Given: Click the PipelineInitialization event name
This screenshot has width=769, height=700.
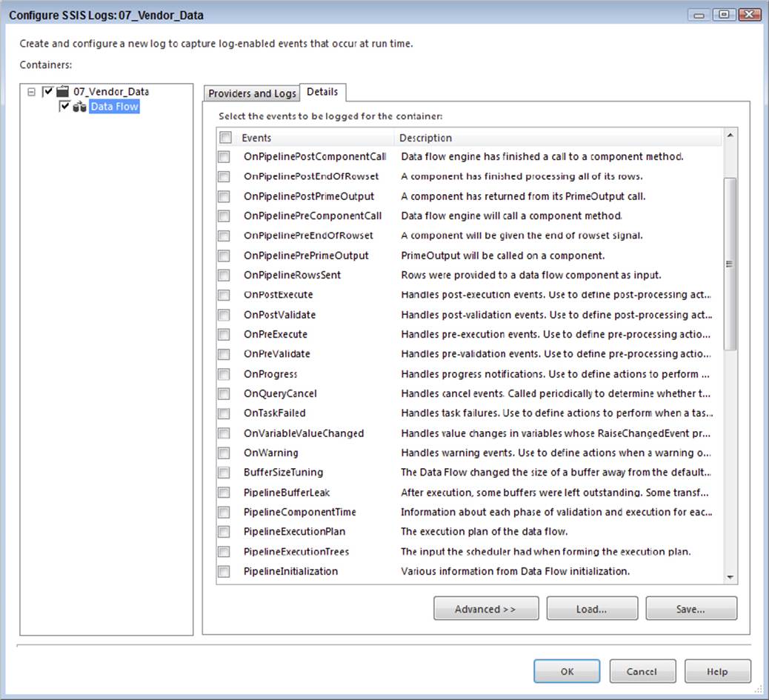Looking at the screenshot, I should coord(291,572).
